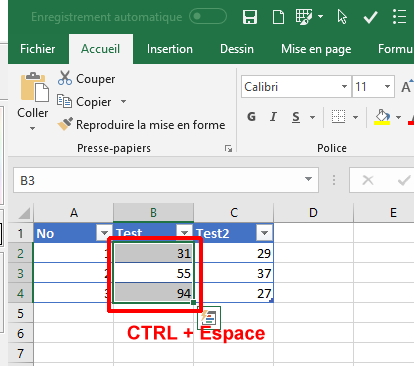This screenshot has width=414, height=366.
Task: Switch to the Accueil tab
Action: pos(101,49)
